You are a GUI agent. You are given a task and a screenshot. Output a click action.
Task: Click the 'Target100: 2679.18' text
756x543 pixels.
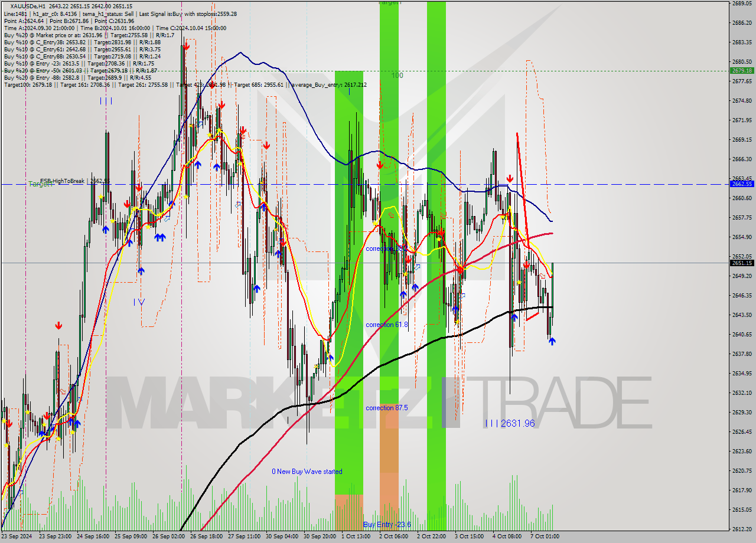click(28, 85)
